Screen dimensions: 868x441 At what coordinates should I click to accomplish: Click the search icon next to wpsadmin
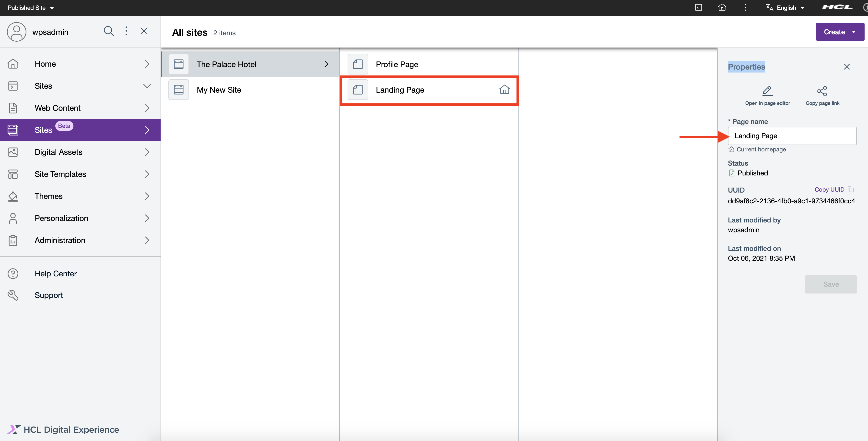click(x=108, y=31)
